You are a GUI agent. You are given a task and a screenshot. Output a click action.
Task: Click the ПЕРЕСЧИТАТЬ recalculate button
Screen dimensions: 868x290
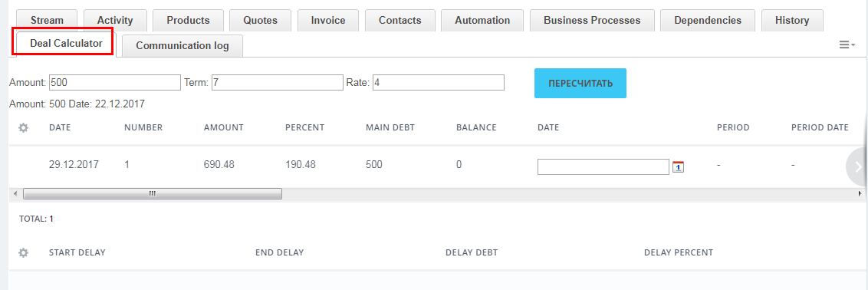(x=580, y=84)
